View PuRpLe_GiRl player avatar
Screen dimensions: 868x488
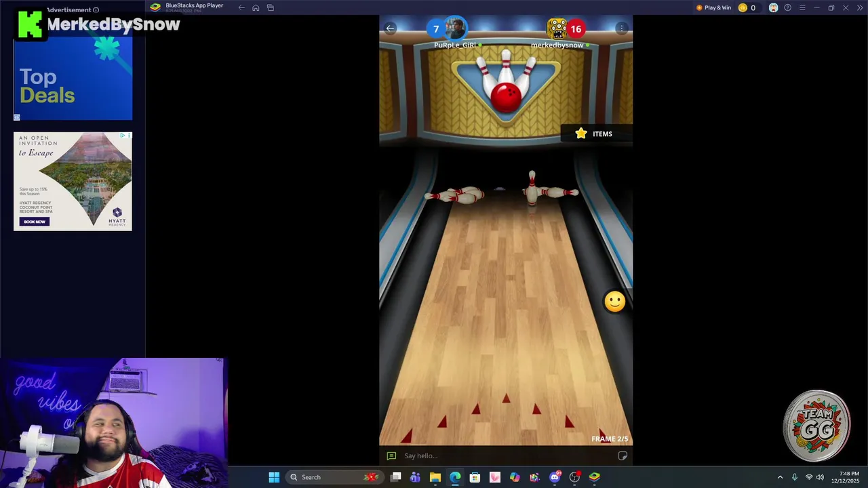456,28
